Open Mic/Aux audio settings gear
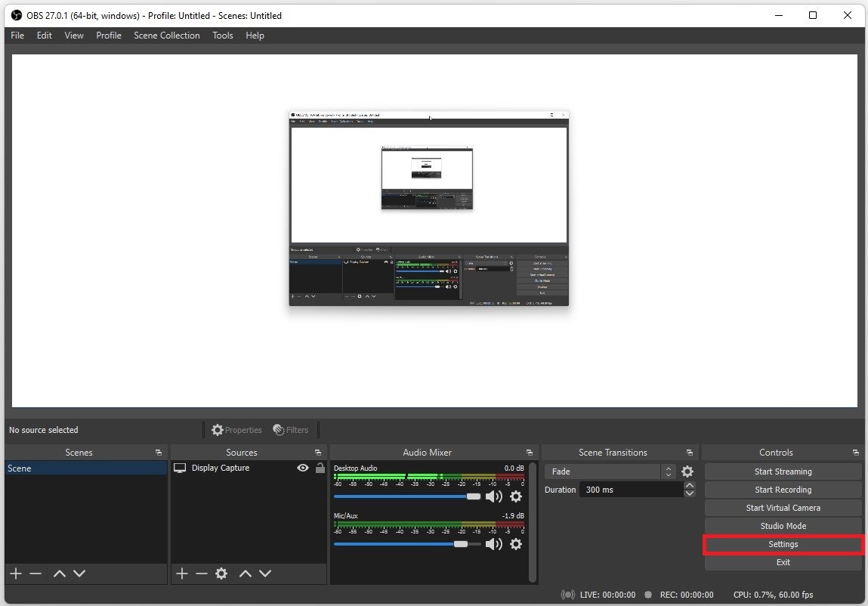868x606 pixels. coord(516,544)
